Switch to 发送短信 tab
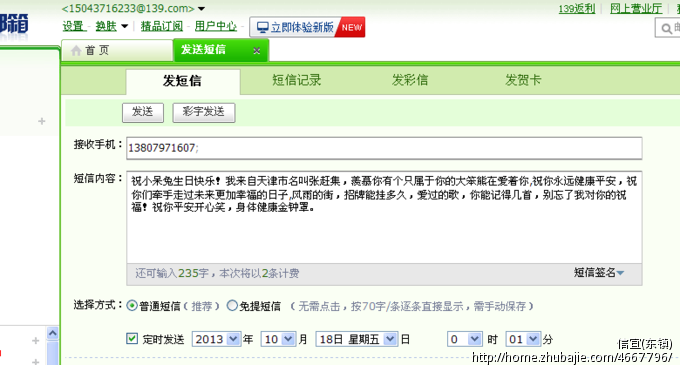Viewport: 680px width, 365px height. click(221, 50)
